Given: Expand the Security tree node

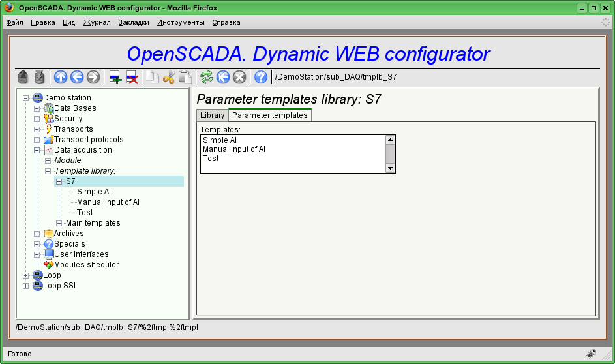Looking at the screenshot, I should tap(37, 119).
